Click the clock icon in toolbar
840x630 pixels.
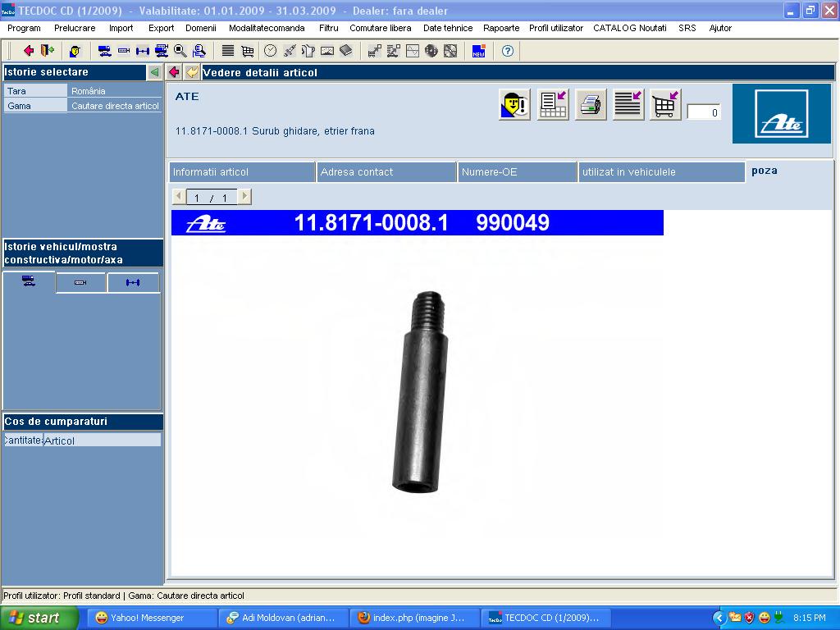coord(271,51)
